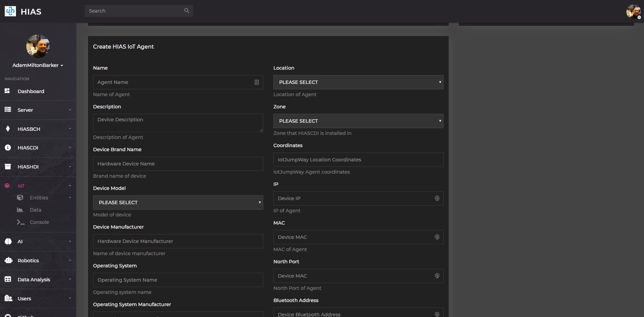
Task: Click the icon in North Port field
Action: [x=437, y=276]
